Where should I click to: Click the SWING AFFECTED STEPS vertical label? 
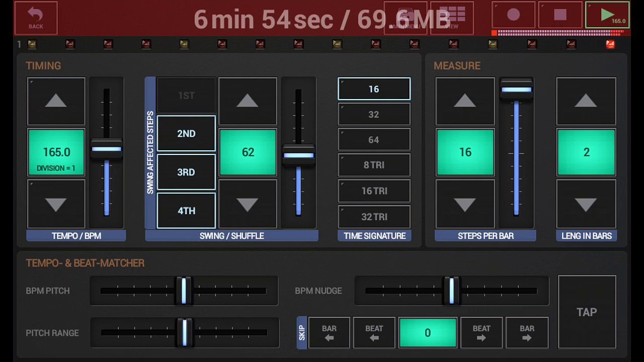(x=150, y=153)
